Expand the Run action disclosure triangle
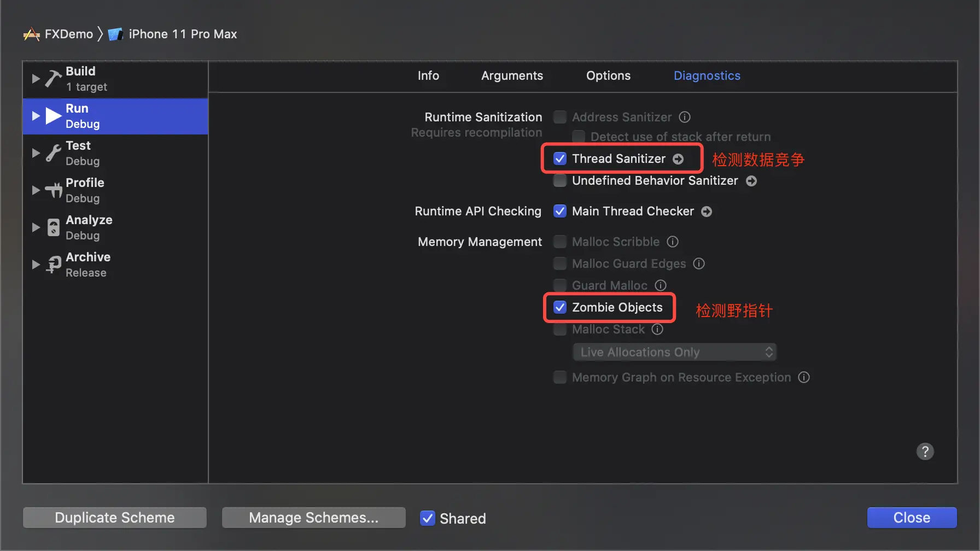This screenshot has width=980, height=551. click(36, 116)
